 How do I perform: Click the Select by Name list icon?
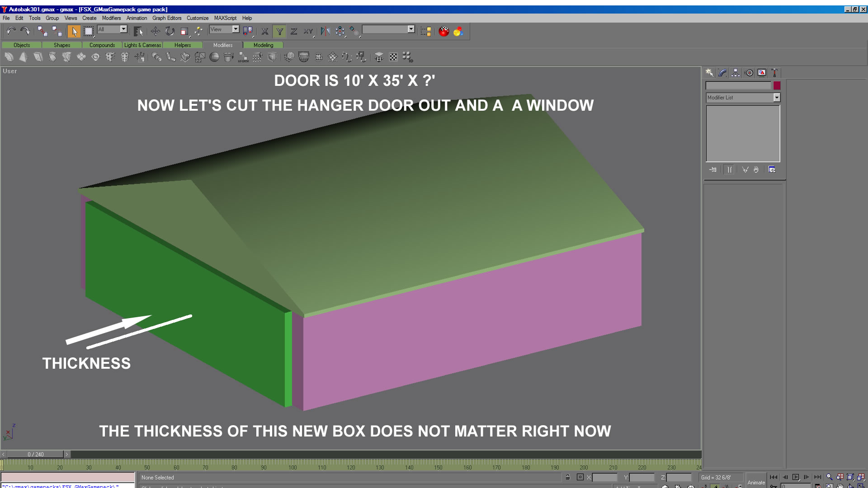138,31
